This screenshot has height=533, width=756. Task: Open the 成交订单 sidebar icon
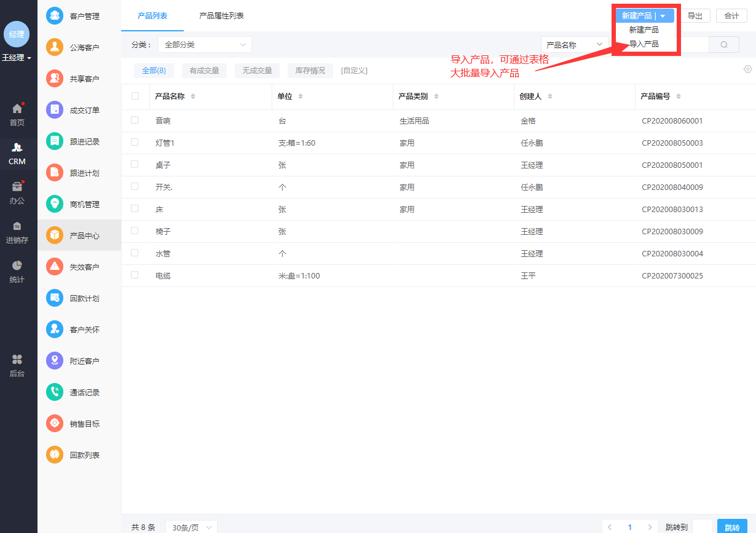coord(55,109)
